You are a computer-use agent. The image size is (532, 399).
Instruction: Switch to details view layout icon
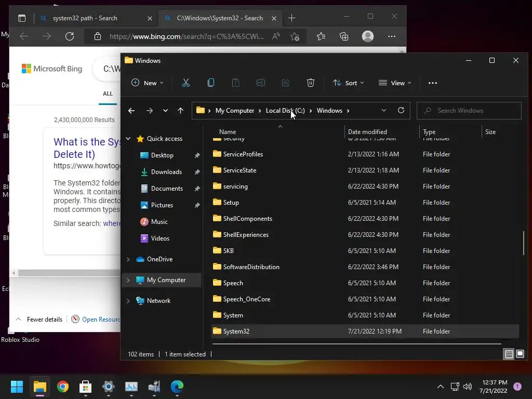tap(509, 354)
